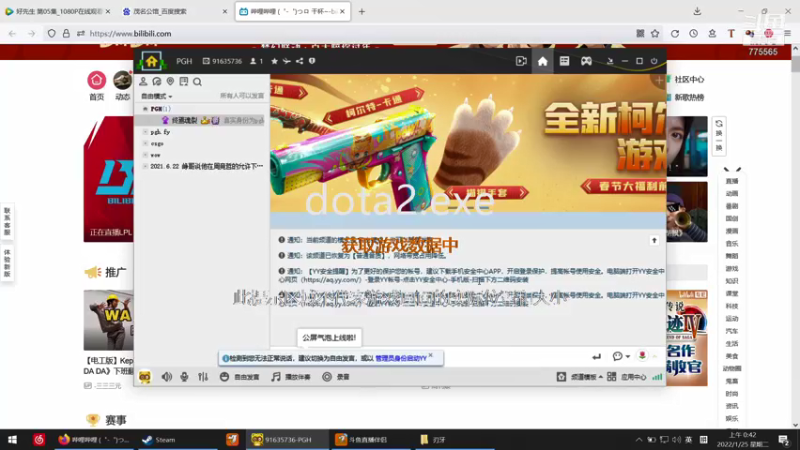The height and width of the screenshot is (450, 800).
Task: Click the NetEase Music taskbar icon
Action: tap(39, 440)
